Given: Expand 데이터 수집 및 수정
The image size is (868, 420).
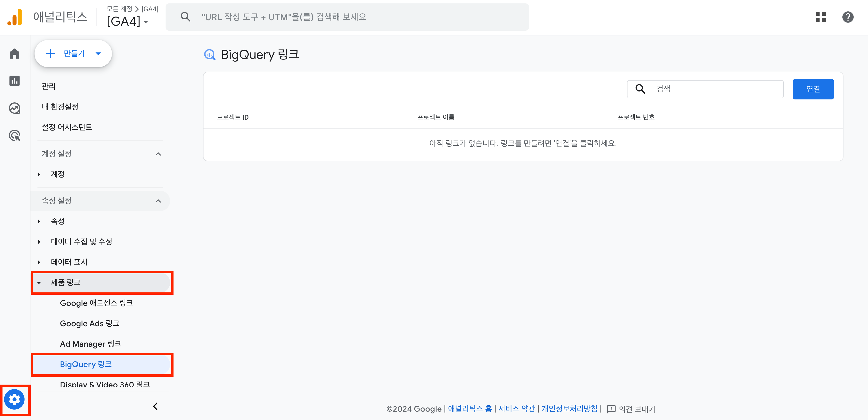Looking at the screenshot, I should 39,242.
